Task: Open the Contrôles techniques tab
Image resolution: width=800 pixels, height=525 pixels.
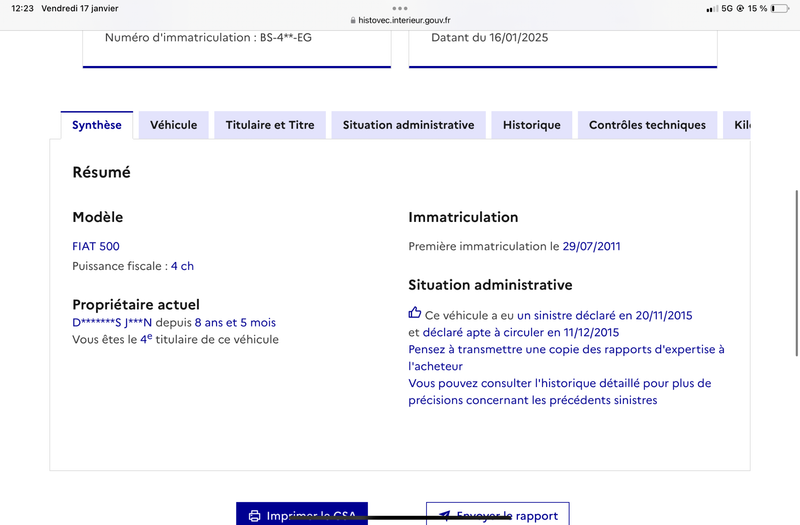Action: (647, 125)
